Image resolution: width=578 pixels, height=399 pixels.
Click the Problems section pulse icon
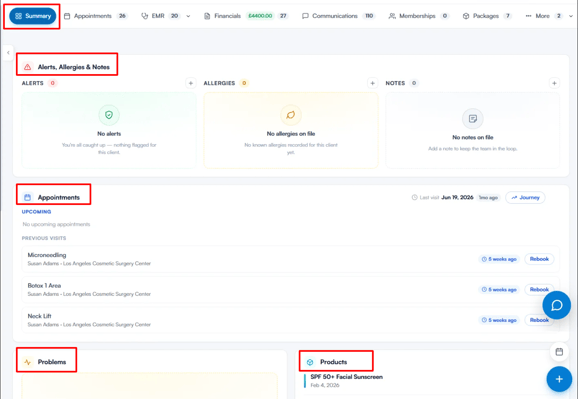pyautogui.click(x=27, y=362)
